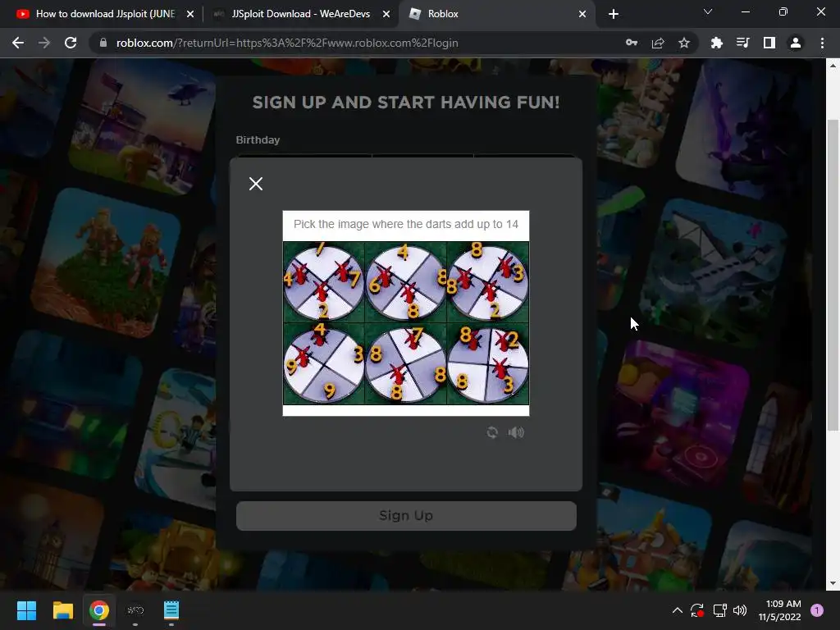Open the Extensions puzzle menu
Screen dimensions: 840x630
point(716,43)
